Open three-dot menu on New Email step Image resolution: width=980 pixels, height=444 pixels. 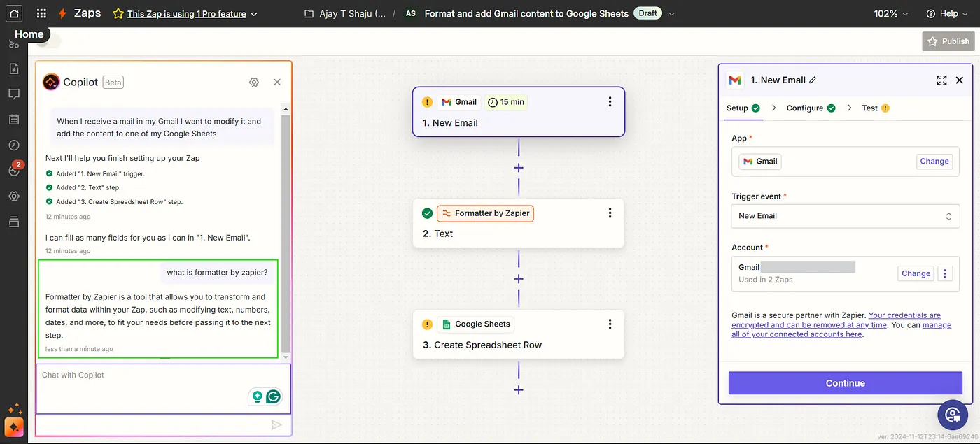(610, 102)
